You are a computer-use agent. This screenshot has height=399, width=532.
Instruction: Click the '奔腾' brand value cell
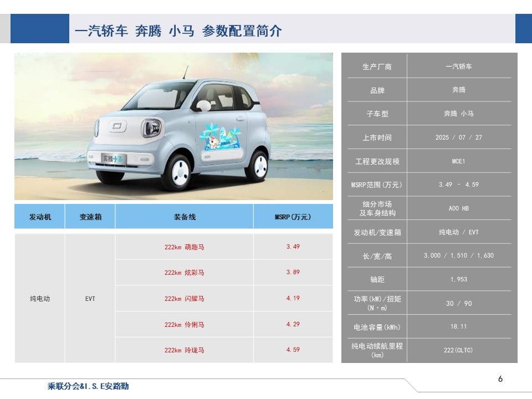(x=459, y=90)
